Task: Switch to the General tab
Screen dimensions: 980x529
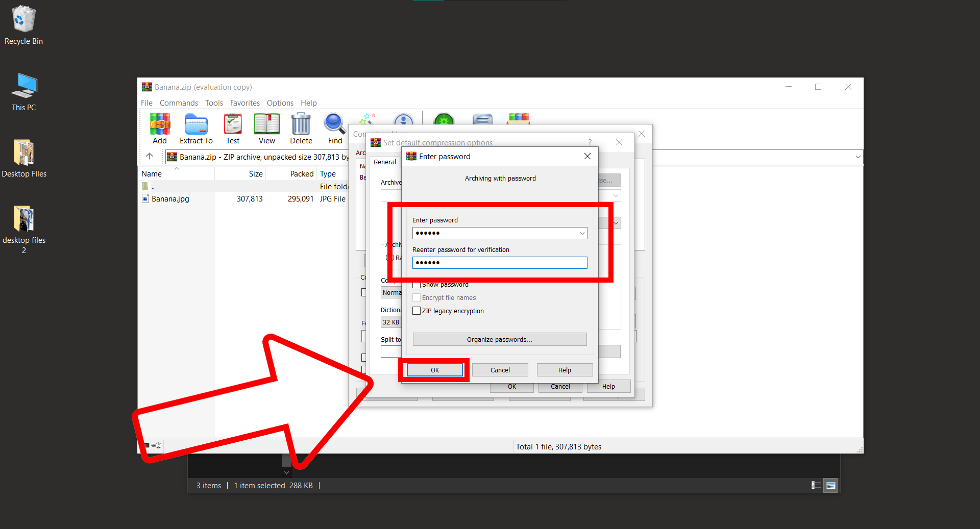Action: [384, 162]
